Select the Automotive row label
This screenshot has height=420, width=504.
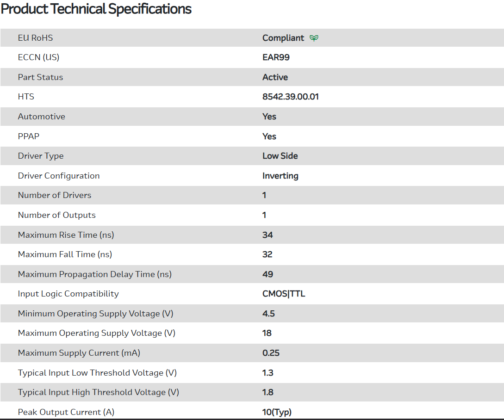click(42, 117)
